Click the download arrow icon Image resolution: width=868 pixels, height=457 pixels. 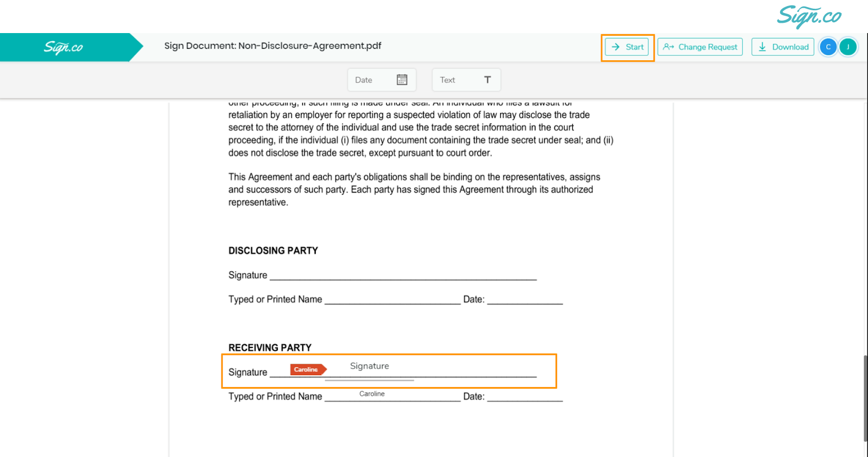[x=762, y=47]
